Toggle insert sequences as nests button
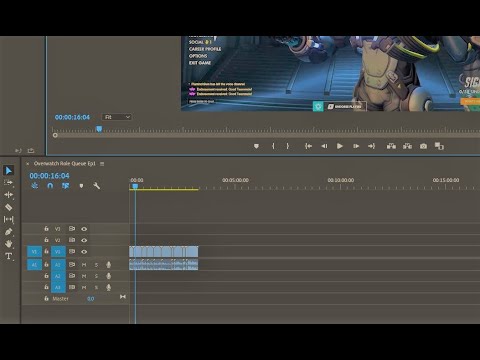Image resolution: width=480 pixels, height=360 pixels. [35, 186]
